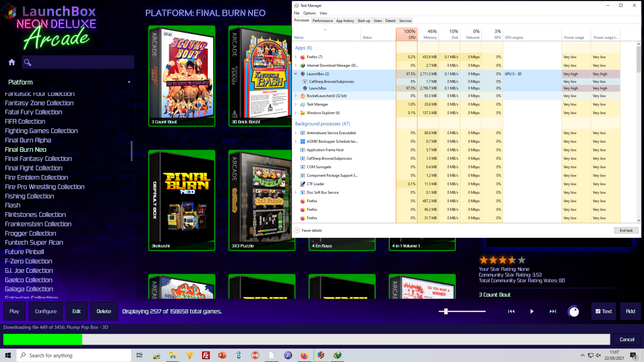The height and width of the screenshot is (362, 644).
Task: Skip to previous music track
Action: (511, 311)
